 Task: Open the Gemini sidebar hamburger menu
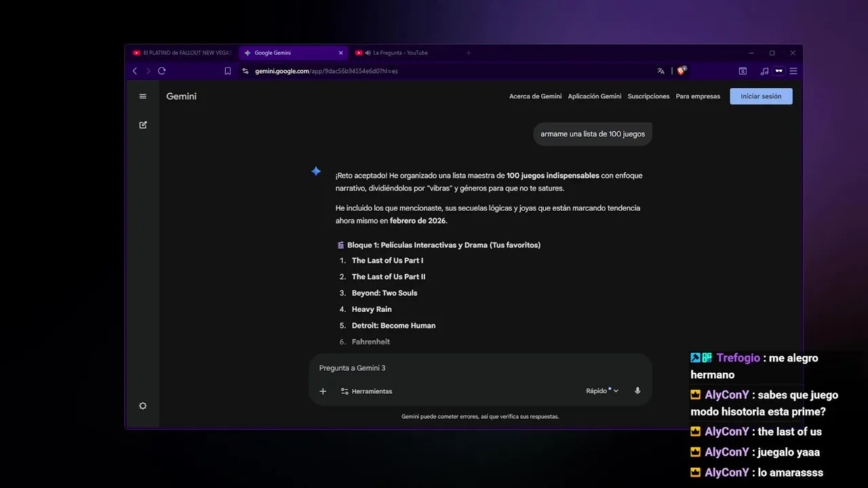click(142, 96)
